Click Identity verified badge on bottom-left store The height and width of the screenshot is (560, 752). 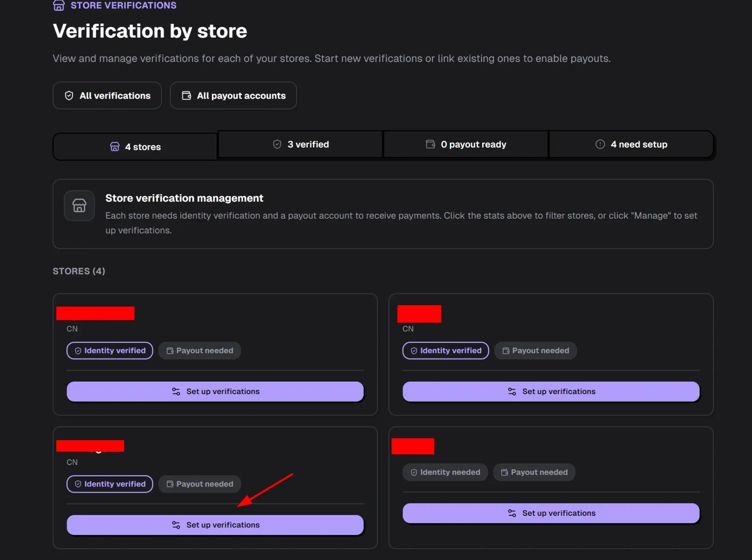coord(110,484)
